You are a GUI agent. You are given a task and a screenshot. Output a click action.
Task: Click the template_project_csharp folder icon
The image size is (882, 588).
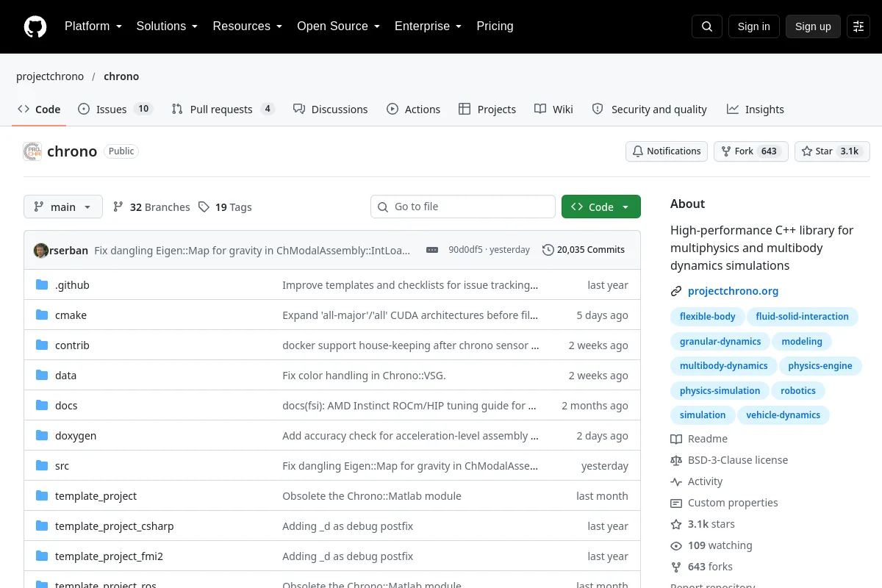click(x=42, y=526)
